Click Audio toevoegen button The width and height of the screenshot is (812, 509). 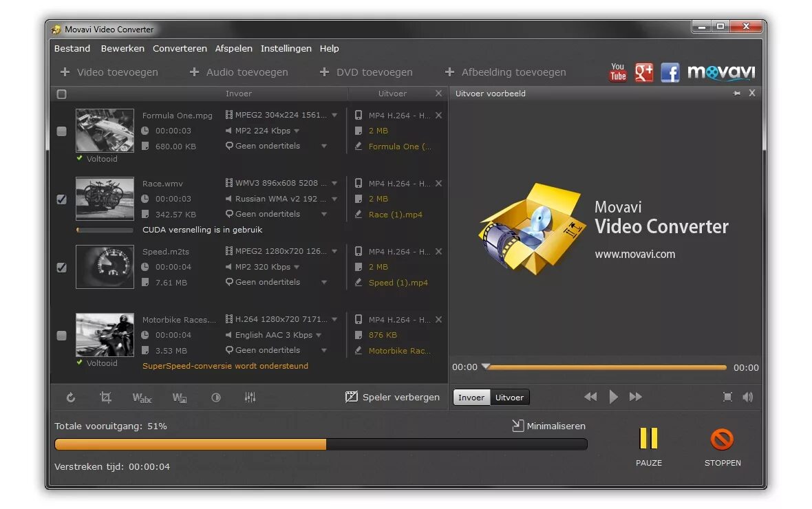[x=239, y=72]
